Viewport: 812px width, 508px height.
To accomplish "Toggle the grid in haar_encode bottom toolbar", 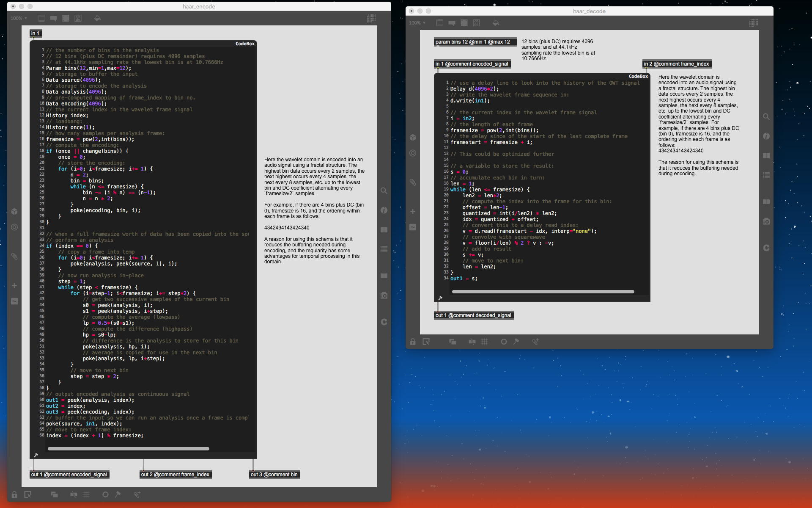I will 86,494.
